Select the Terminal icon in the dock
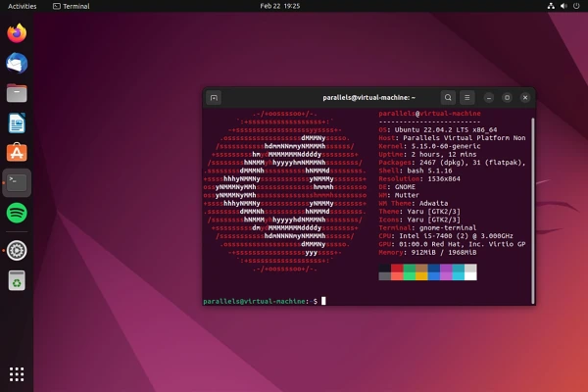This screenshot has width=588, height=392. pyautogui.click(x=17, y=182)
